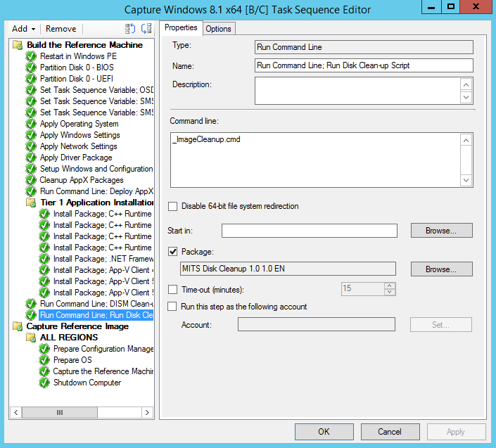
Task: Click the Apply button
Action: (x=456, y=432)
